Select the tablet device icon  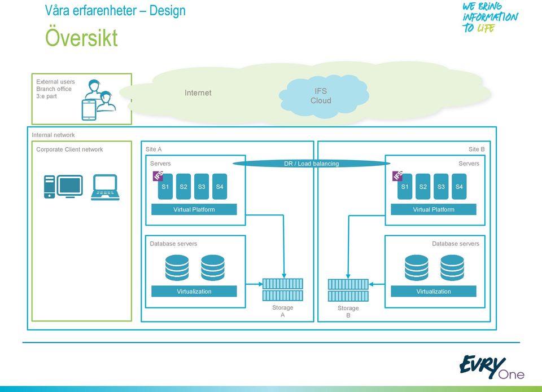pos(89,110)
